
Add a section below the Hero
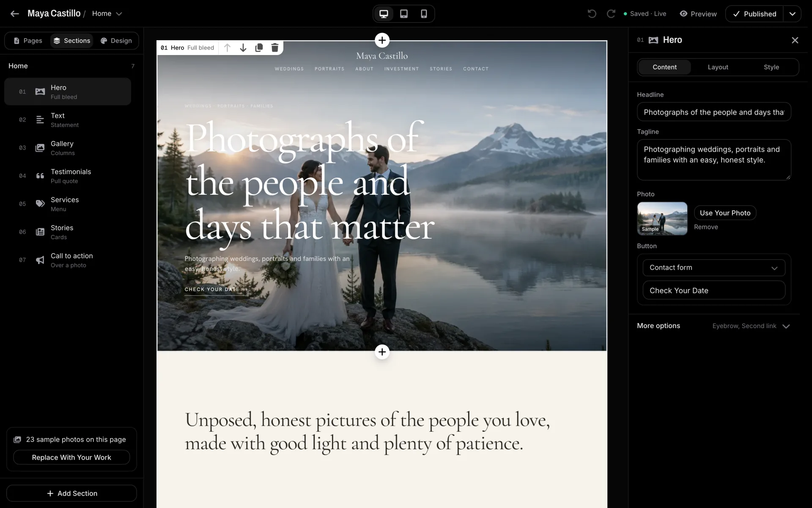(x=382, y=352)
